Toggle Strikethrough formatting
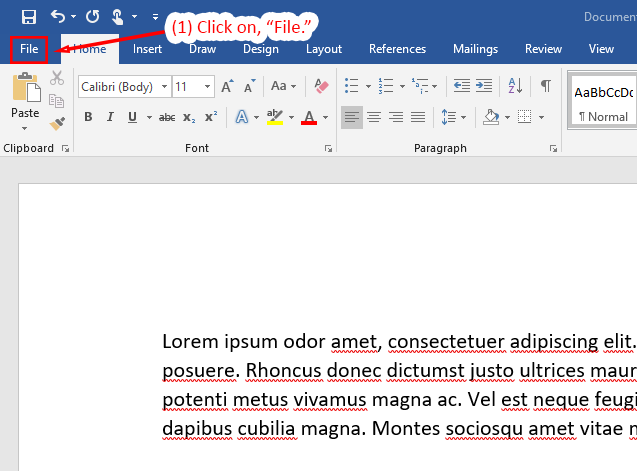Image resolution: width=637 pixels, height=471 pixels. click(x=167, y=117)
